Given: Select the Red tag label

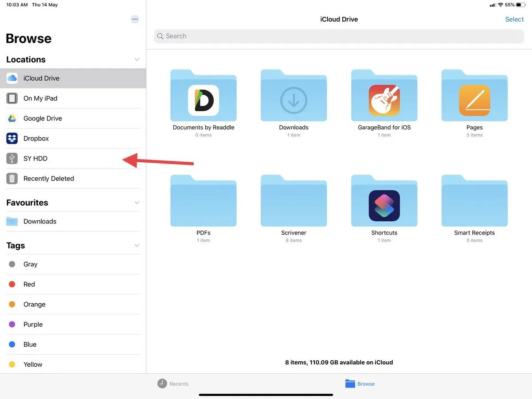Looking at the screenshot, I should [29, 284].
